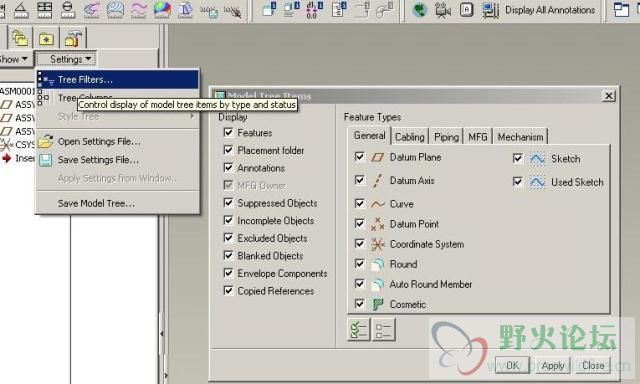Click the diameter circle measure toolbar icon
Viewport: 640px width, 384px height.
click(68, 9)
